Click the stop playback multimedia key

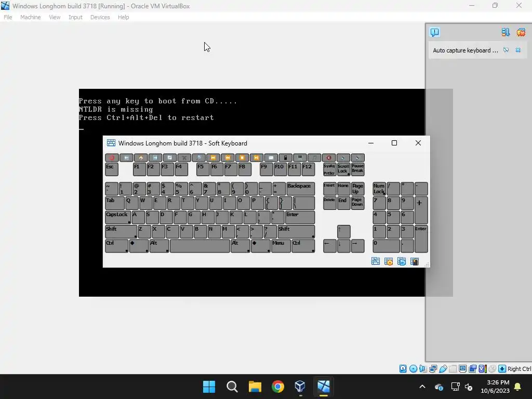click(242, 158)
